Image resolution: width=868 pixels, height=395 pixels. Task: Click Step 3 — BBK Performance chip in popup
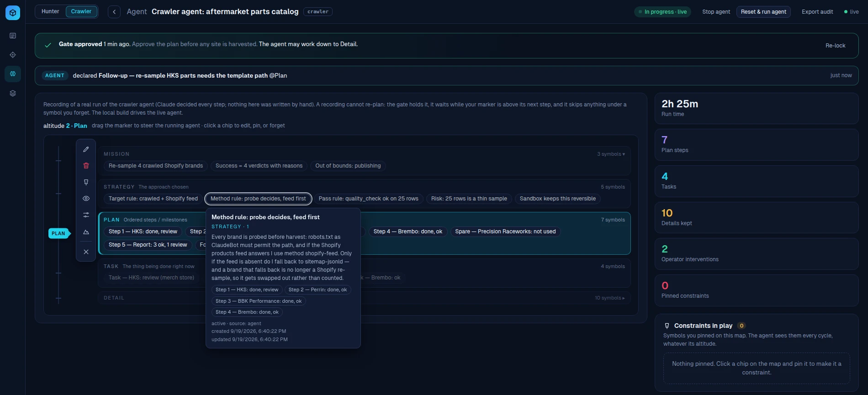click(x=259, y=301)
